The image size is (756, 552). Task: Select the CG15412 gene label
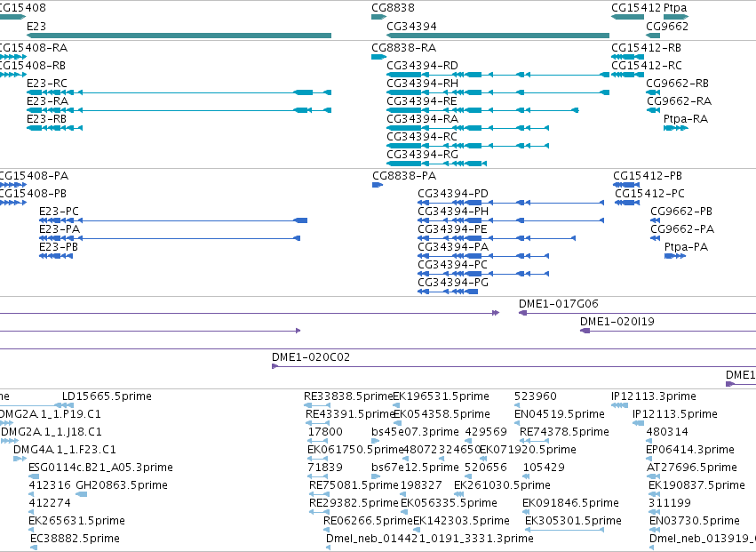636,8
